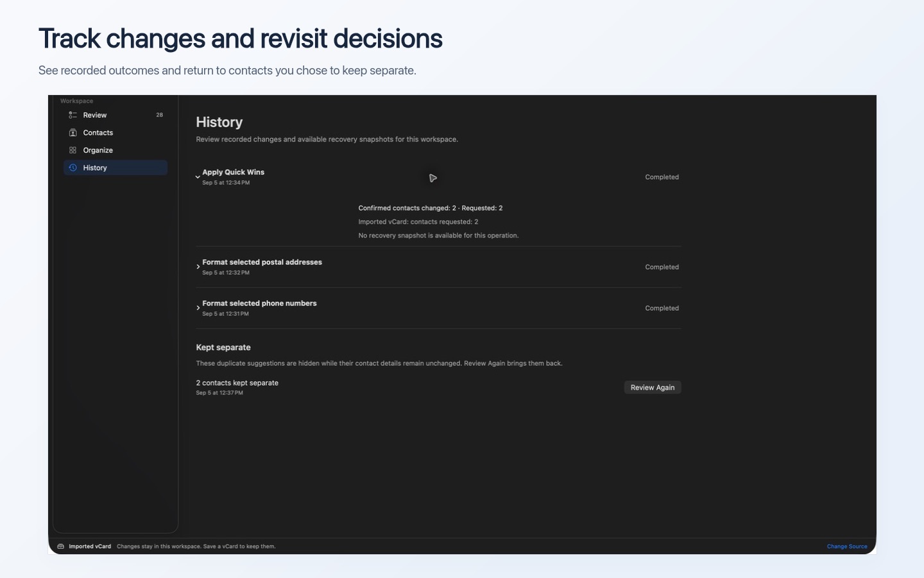The height and width of the screenshot is (578, 924).
Task: Click Imported vCard contacts requested line
Action: point(418,222)
